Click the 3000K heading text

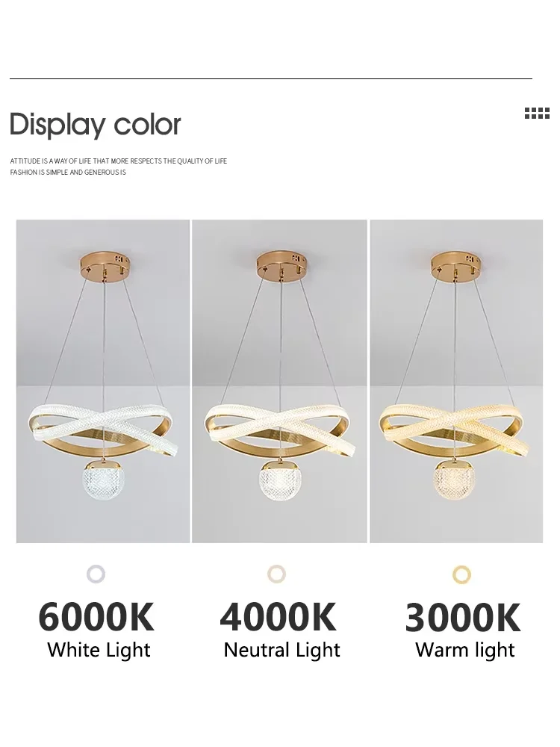tap(463, 617)
